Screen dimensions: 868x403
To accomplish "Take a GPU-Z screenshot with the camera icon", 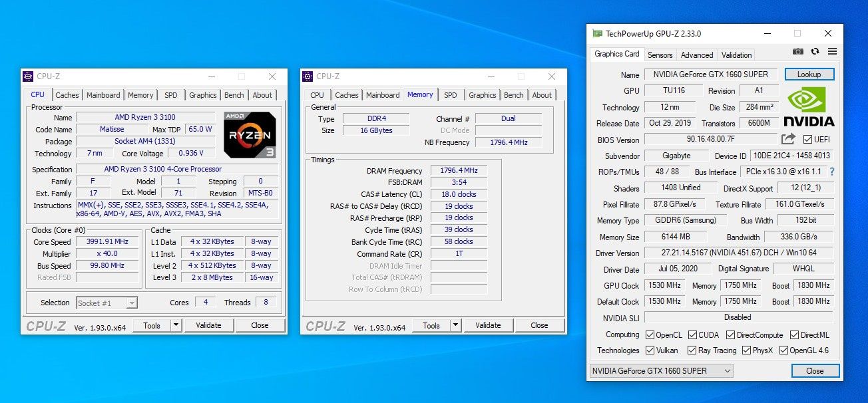I will click(x=798, y=51).
